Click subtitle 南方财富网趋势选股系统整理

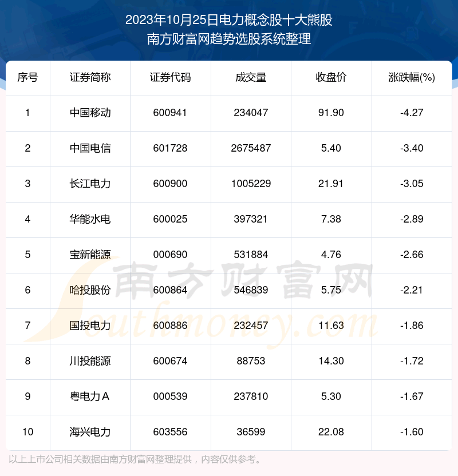(x=229, y=39)
